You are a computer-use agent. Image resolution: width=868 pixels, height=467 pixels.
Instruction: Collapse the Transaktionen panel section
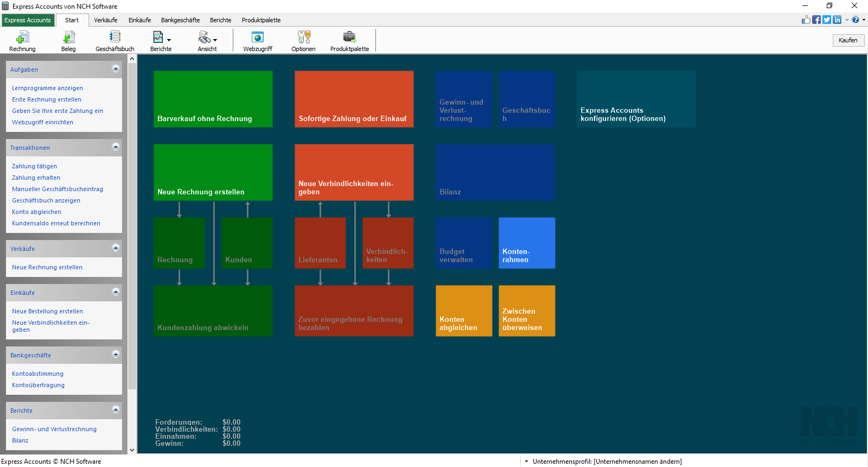click(116, 147)
